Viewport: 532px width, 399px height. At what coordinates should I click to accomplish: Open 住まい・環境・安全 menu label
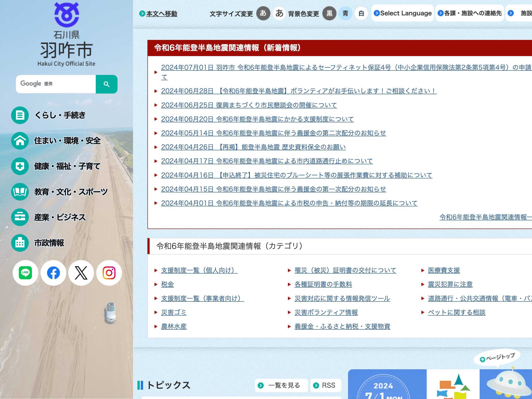click(x=68, y=141)
